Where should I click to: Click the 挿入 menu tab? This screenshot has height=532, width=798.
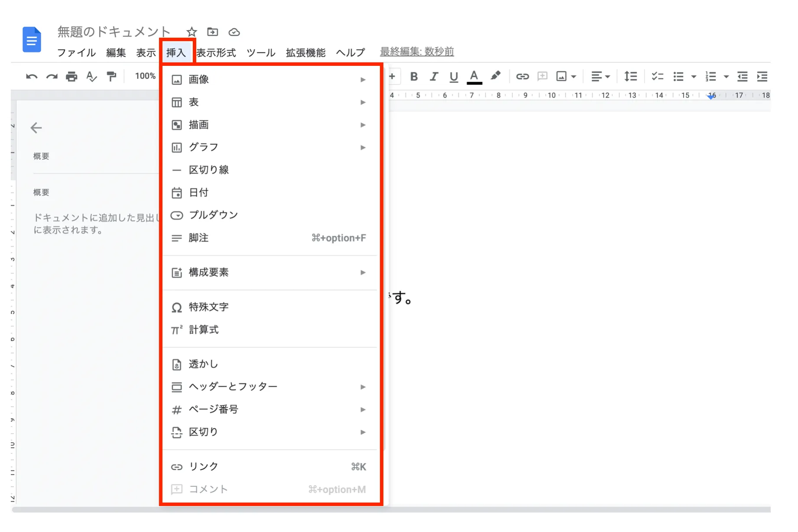pos(176,53)
